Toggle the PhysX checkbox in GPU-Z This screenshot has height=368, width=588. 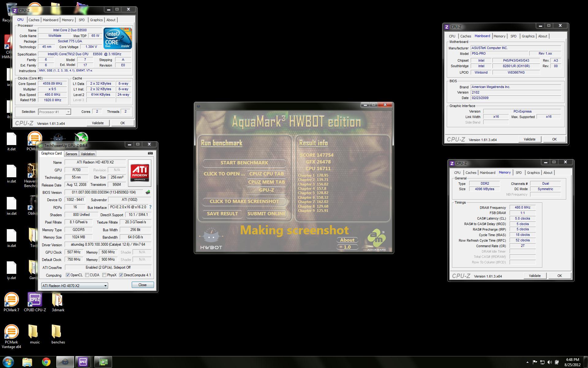point(104,275)
